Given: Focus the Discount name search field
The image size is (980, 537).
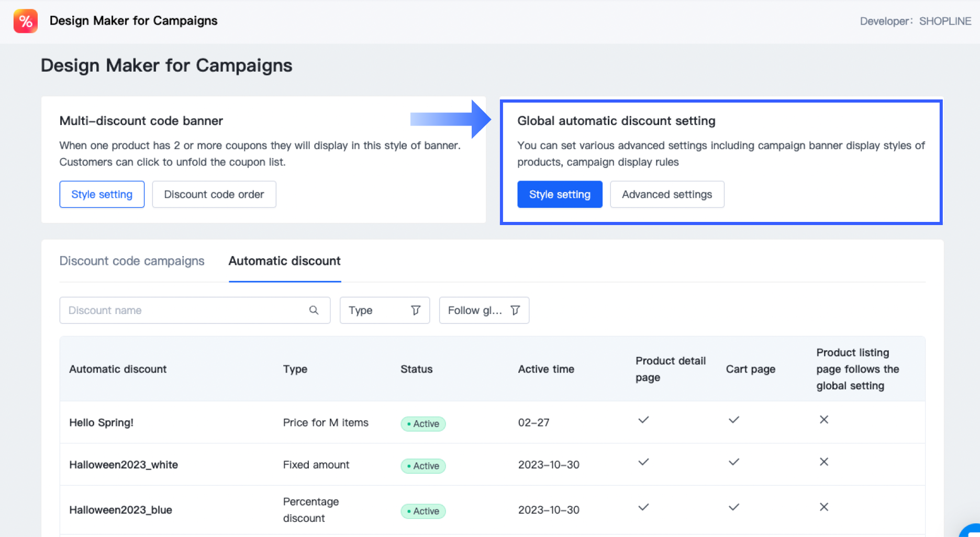Looking at the screenshot, I should coord(183,310).
